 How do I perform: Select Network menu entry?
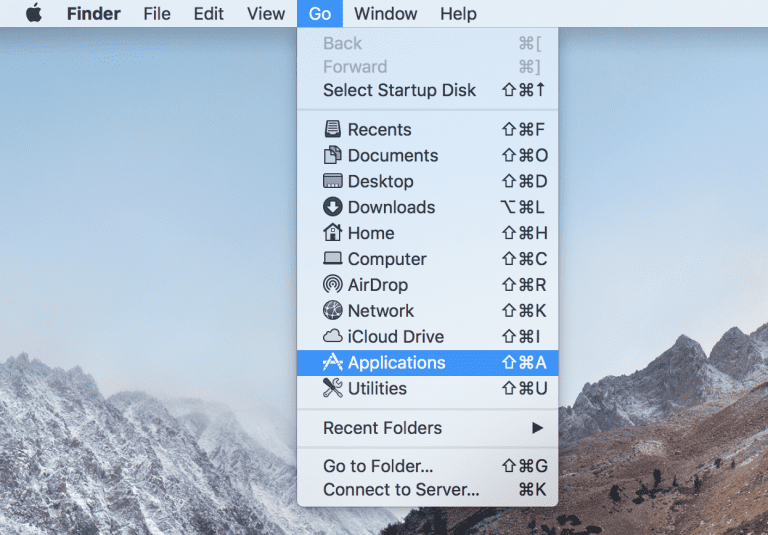pos(427,311)
